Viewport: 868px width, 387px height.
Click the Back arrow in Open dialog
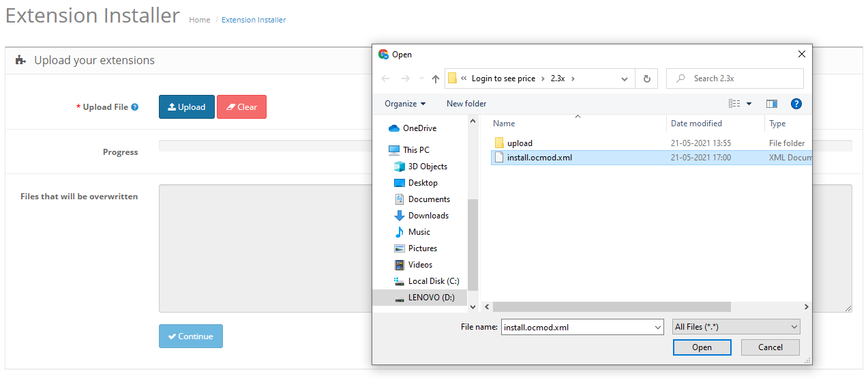385,78
